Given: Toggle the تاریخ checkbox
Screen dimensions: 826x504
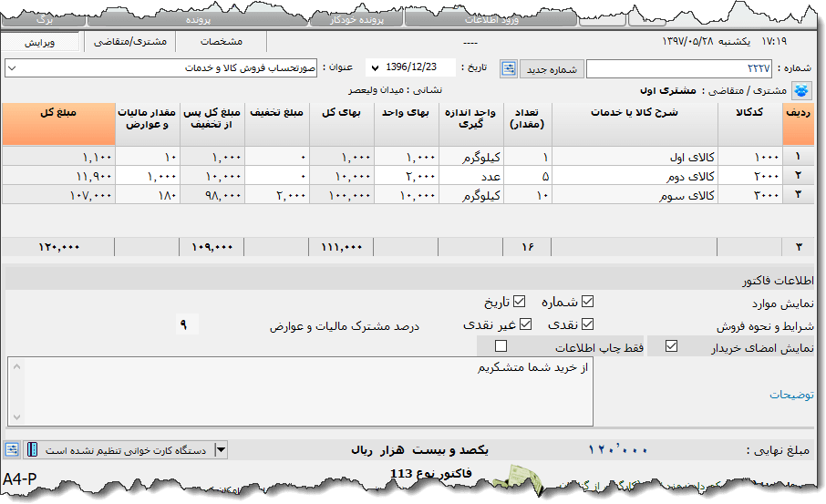Looking at the screenshot, I should click(520, 302).
